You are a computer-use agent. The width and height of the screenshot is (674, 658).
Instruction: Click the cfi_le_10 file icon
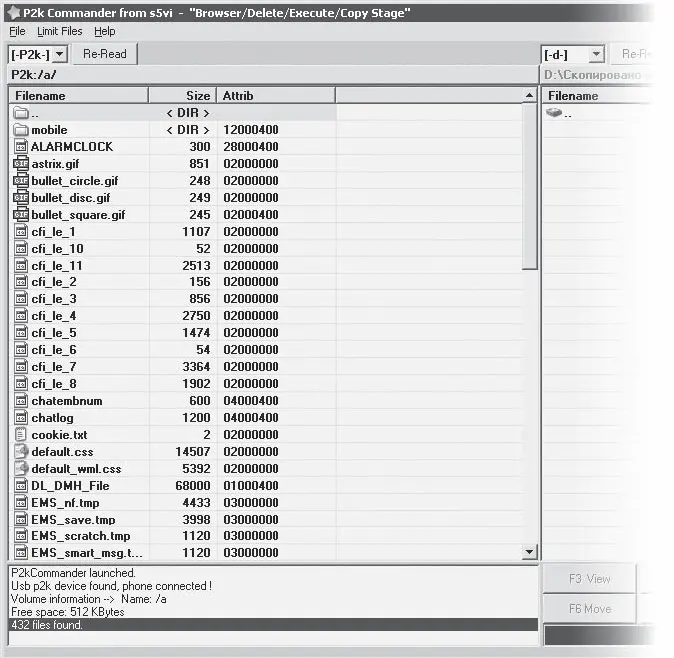click(x=21, y=248)
